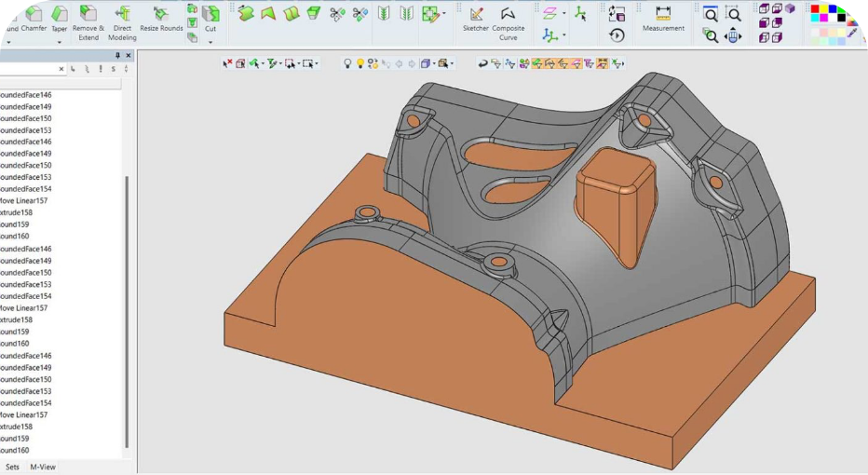Pick the cyan color swatch

pyautogui.click(x=815, y=18)
